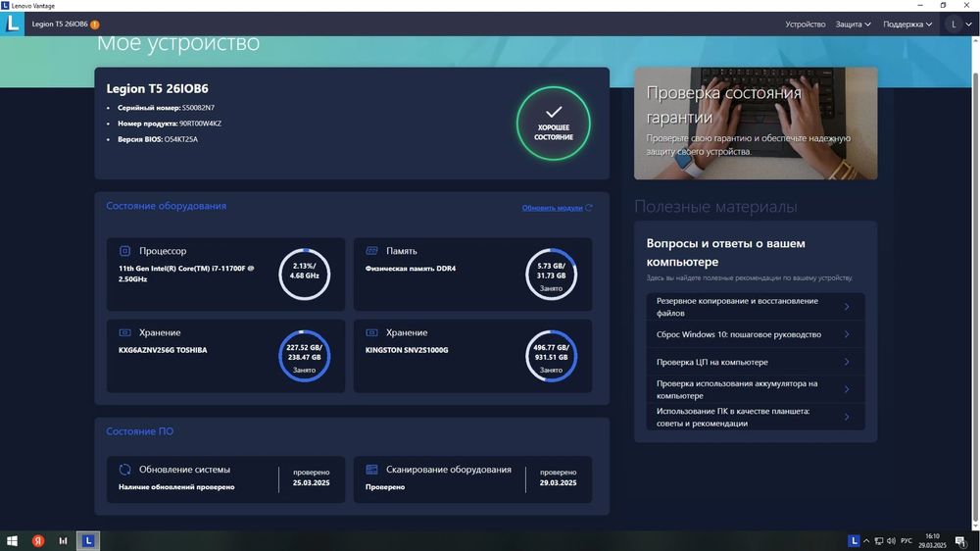
Task: Open the Устройство menu
Action: tap(805, 25)
